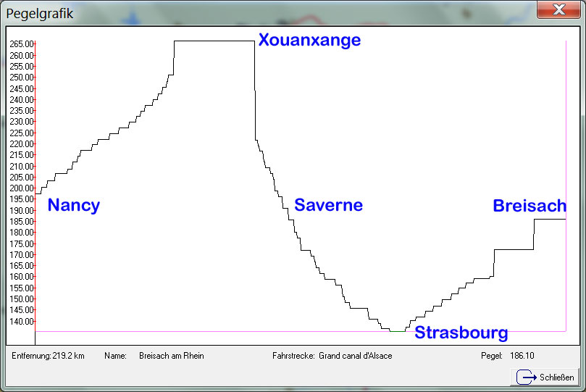Click the Name: label in the status bar

tap(115, 356)
